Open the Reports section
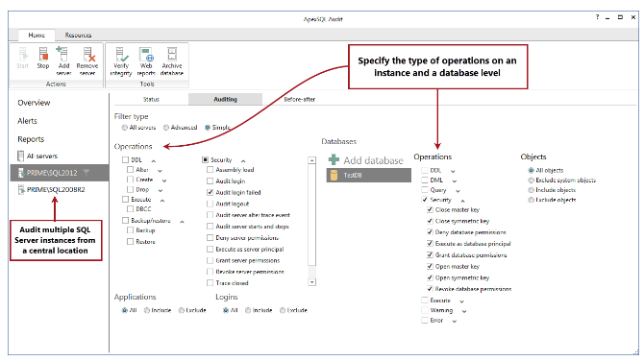This screenshot has height=361, width=644. [31, 139]
